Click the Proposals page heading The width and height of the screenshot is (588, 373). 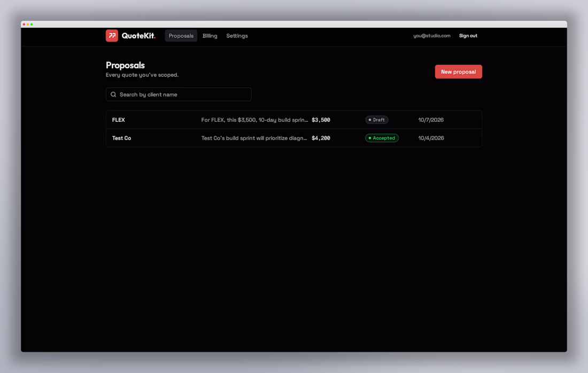(x=125, y=65)
